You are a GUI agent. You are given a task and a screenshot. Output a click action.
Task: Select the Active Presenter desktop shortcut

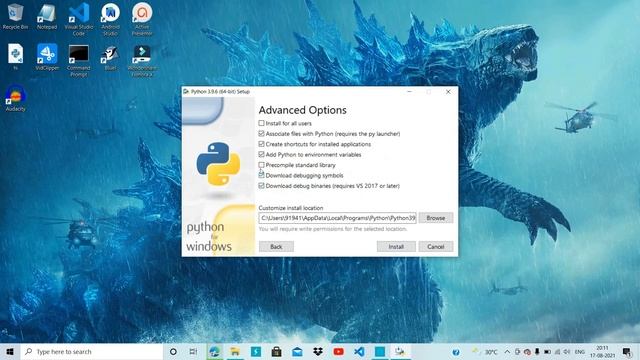pos(142,19)
